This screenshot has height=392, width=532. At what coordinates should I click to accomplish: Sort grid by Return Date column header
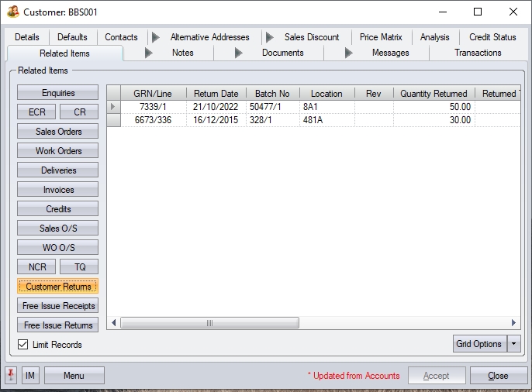[216, 93]
